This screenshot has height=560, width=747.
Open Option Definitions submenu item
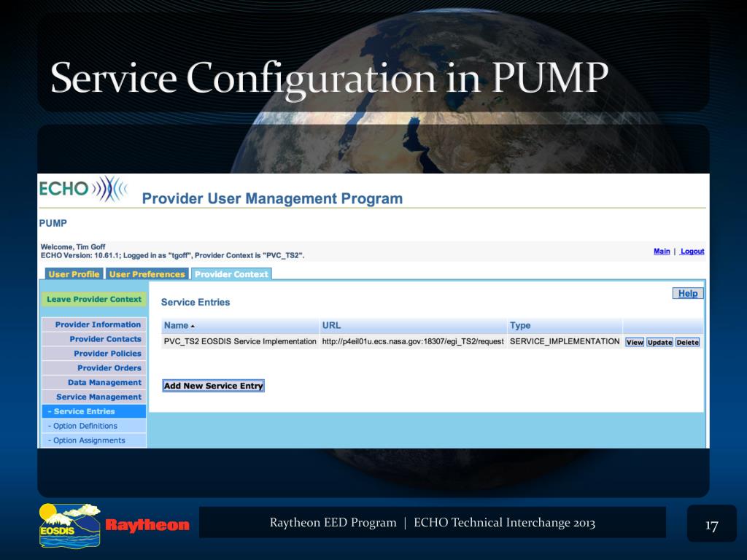pos(94,426)
